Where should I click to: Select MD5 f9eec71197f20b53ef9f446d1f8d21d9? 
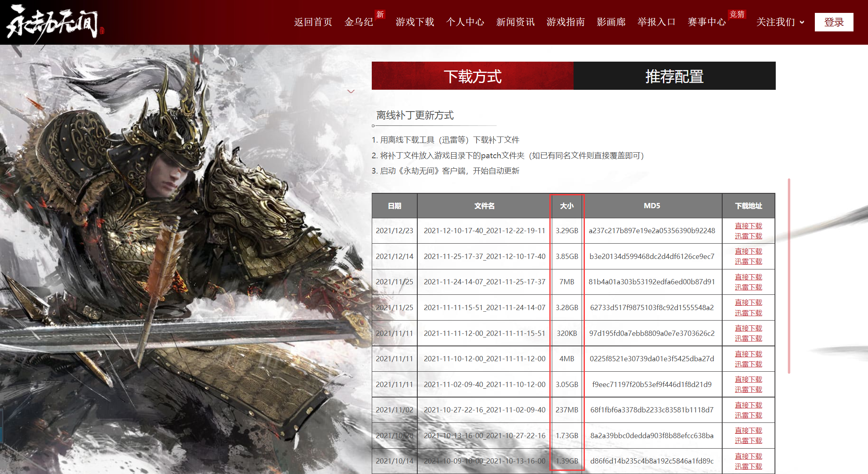(652, 385)
